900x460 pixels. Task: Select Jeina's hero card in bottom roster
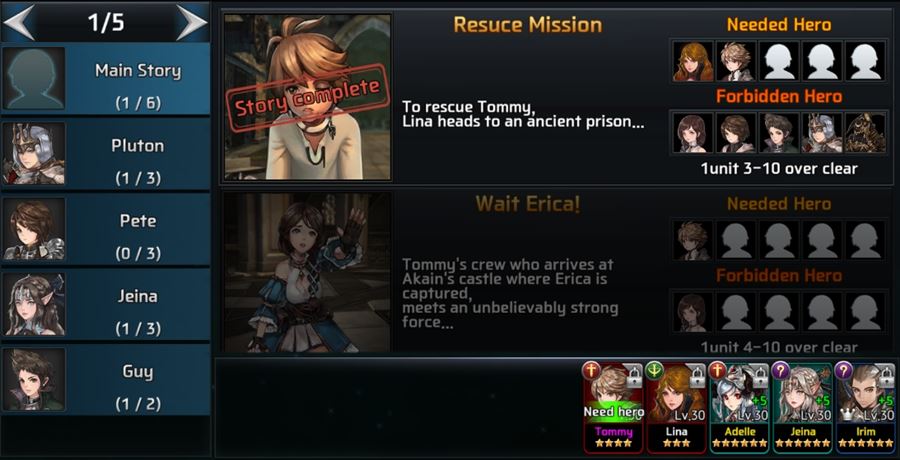point(802,407)
